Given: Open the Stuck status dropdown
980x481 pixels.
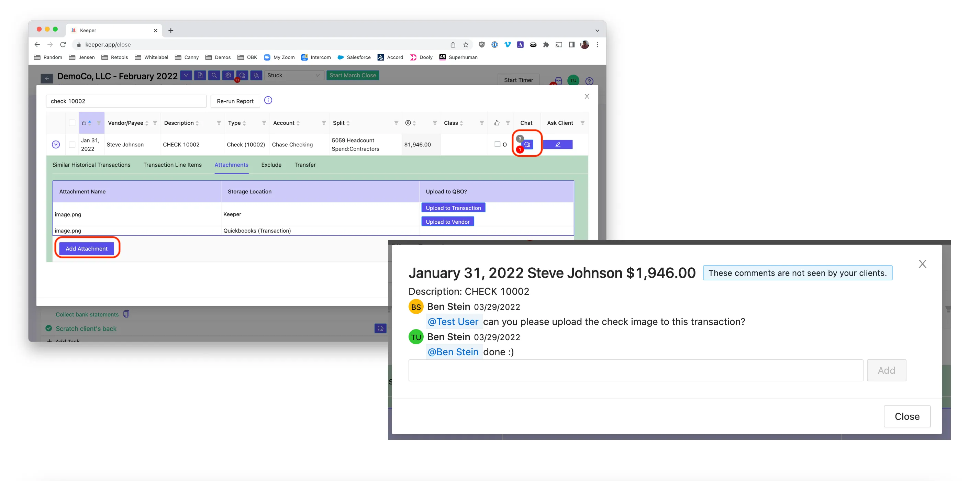Looking at the screenshot, I should tap(294, 75).
